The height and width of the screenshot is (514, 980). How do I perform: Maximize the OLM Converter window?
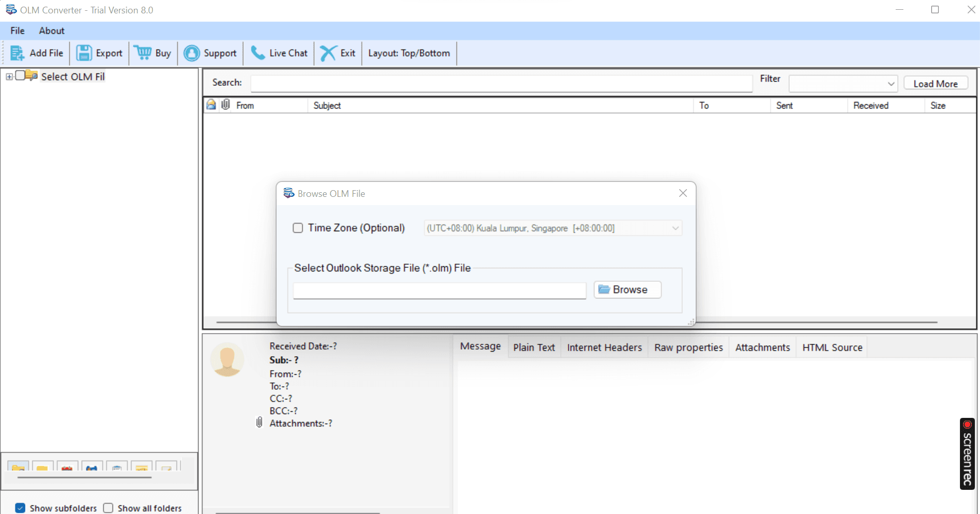pyautogui.click(x=935, y=10)
